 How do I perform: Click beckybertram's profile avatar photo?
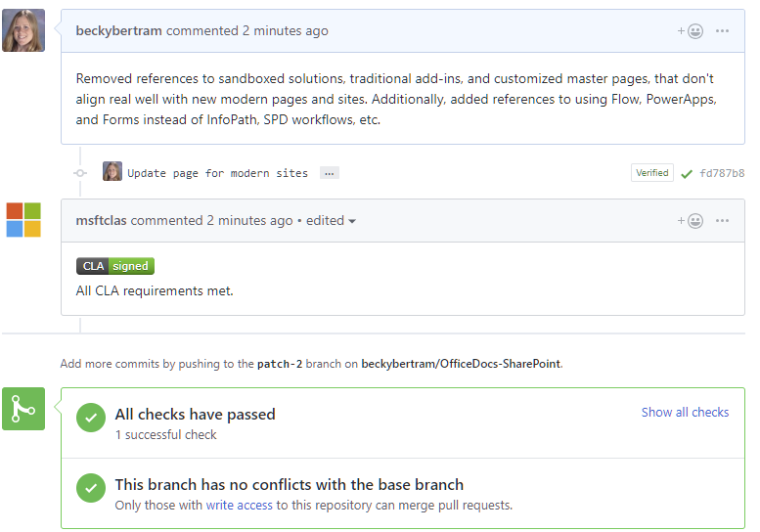pos(23,30)
